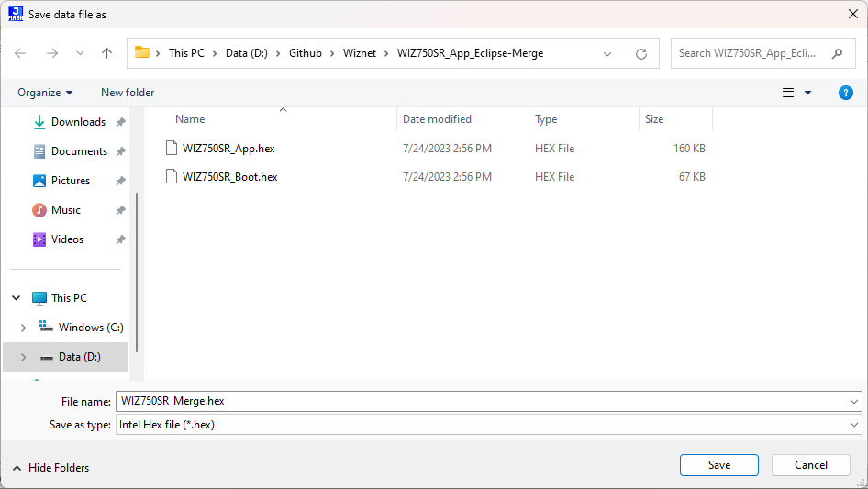The width and height of the screenshot is (868, 489).
Task: Click WIZ750SR_Boot.hex file icon
Action: (172, 176)
